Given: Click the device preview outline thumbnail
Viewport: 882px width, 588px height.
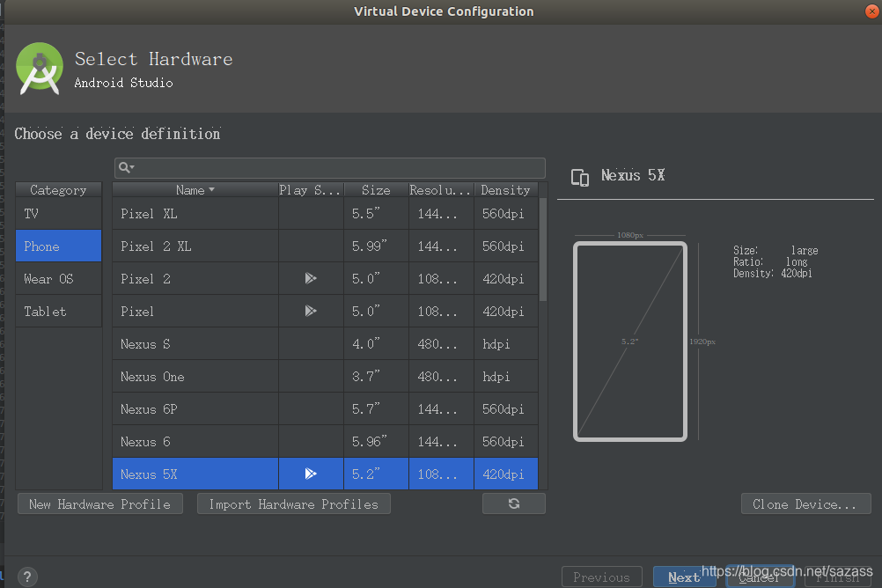Looking at the screenshot, I should pos(630,342).
